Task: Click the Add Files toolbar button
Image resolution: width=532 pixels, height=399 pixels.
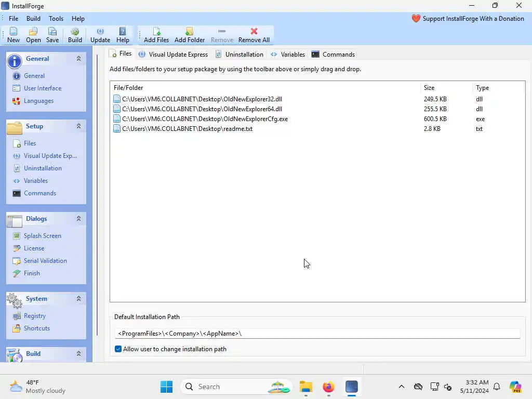Action: click(x=156, y=35)
